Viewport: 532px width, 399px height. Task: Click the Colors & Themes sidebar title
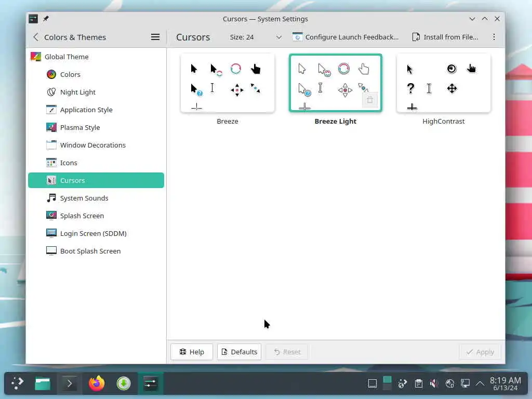(75, 37)
